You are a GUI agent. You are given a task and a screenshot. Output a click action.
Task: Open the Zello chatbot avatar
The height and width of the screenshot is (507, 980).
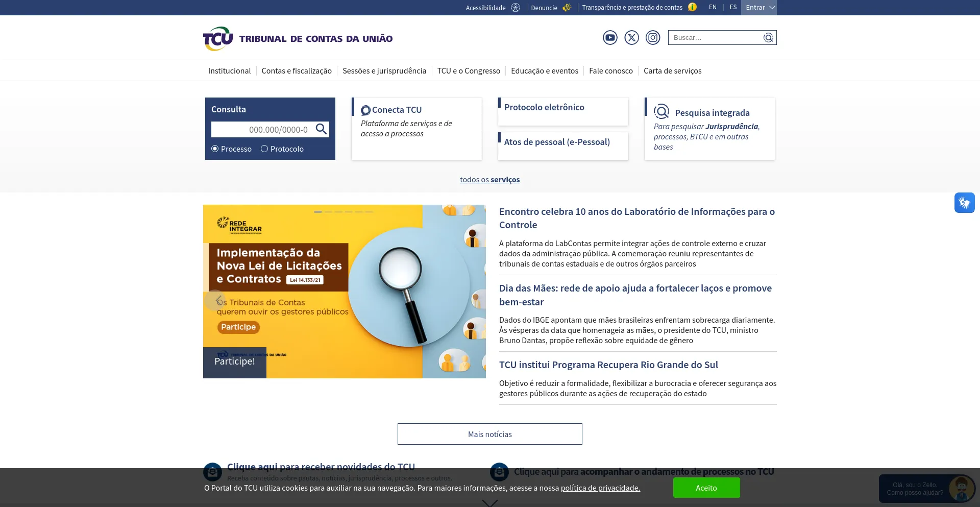click(x=961, y=488)
